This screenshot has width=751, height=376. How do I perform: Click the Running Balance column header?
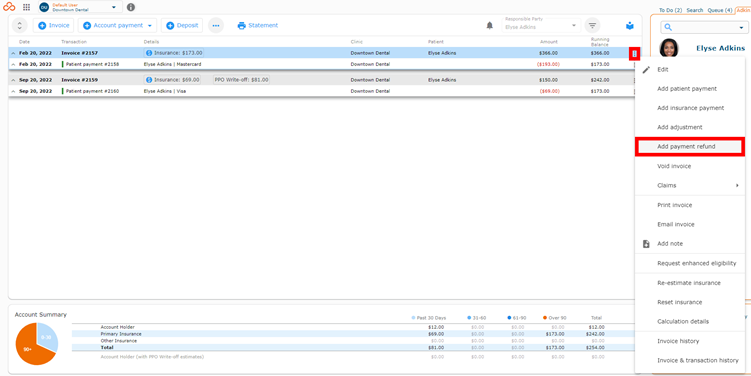(600, 42)
